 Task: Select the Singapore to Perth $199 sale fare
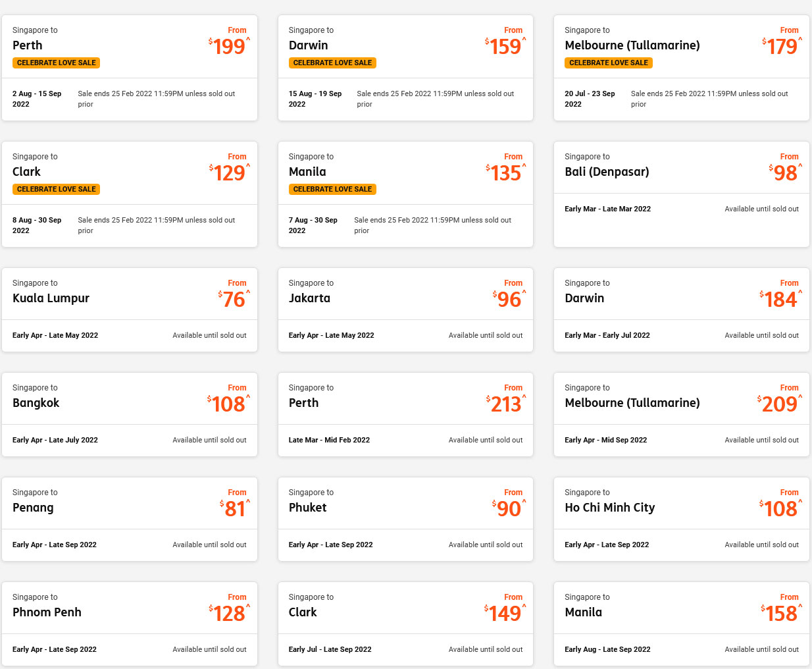[x=130, y=66]
